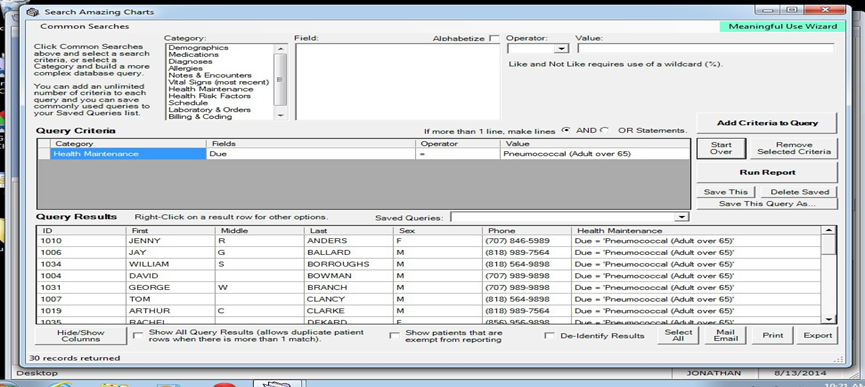Select Billing & Coding category
Screen dimensions: 865x387
point(200,117)
